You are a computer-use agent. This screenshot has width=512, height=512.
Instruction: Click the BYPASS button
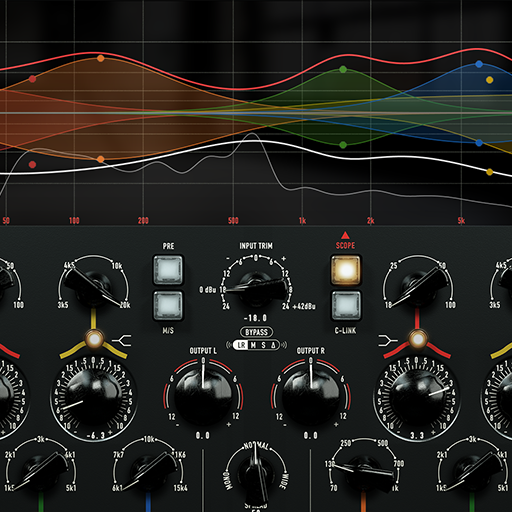(x=256, y=332)
